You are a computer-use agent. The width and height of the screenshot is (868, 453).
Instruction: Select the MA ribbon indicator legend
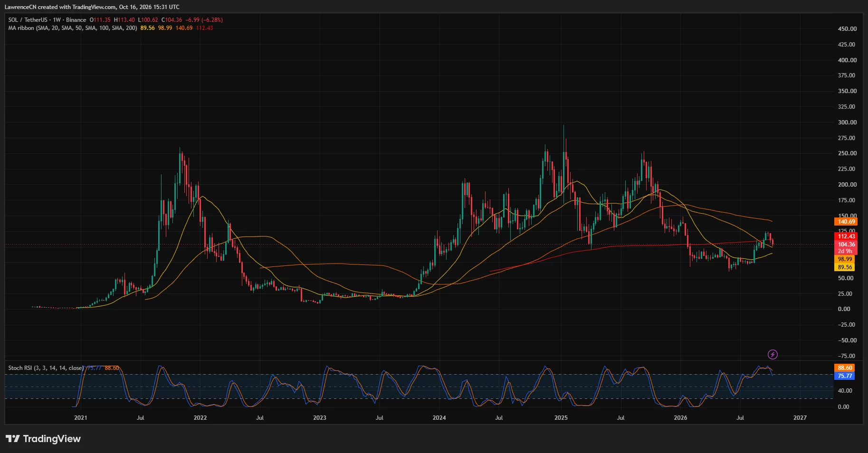tap(73, 28)
